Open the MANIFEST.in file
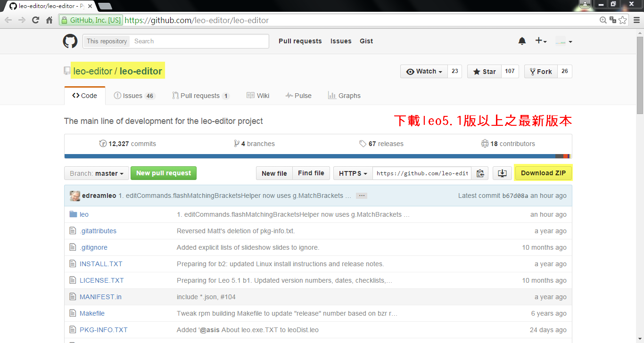This screenshot has height=343, width=644. click(100, 297)
